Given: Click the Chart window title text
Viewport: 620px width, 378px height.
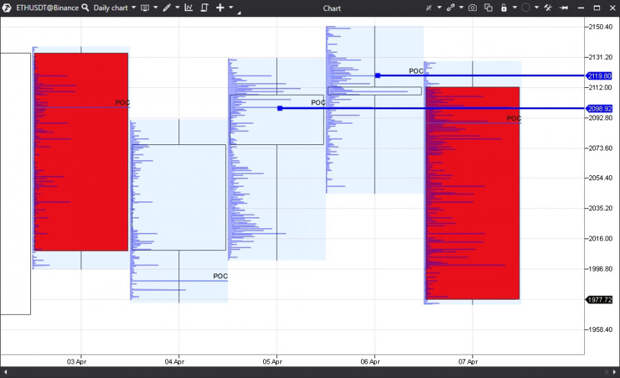Looking at the screenshot, I should click(x=331, y=8).
